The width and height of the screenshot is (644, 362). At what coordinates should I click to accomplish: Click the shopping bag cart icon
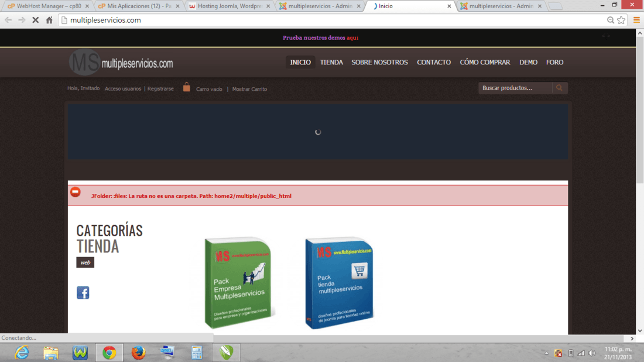coord(186,87)
